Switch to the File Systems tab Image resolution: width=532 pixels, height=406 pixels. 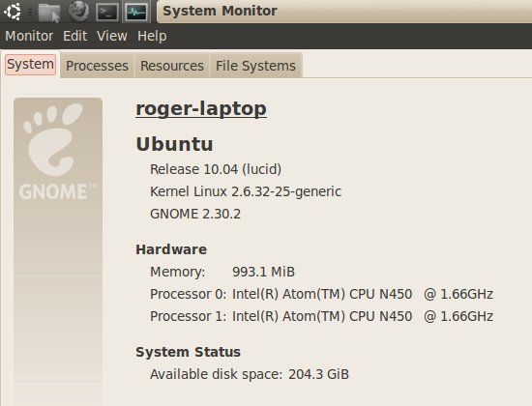(x=255, y=66)
